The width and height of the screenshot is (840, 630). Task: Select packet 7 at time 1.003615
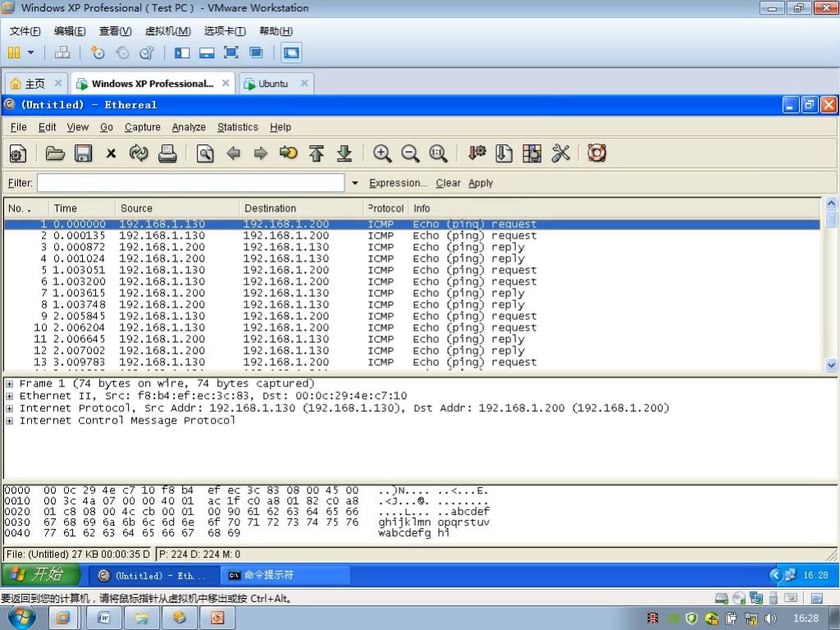tap(412, 293)
